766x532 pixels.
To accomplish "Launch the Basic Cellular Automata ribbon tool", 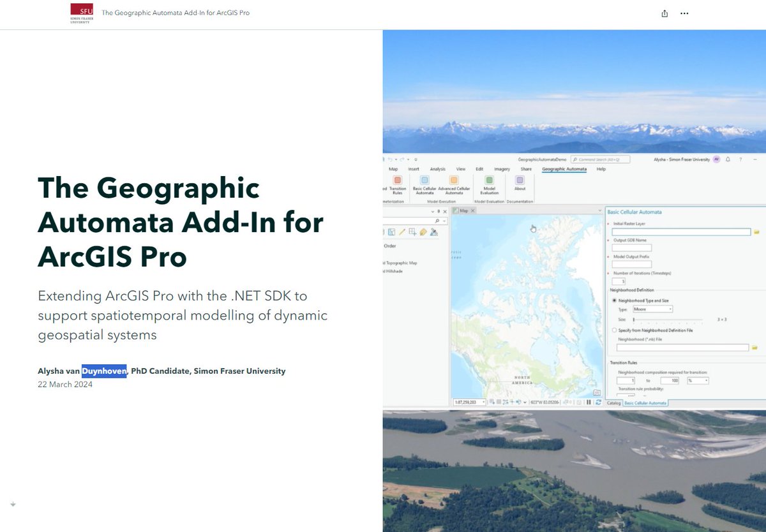I will 424,185.
